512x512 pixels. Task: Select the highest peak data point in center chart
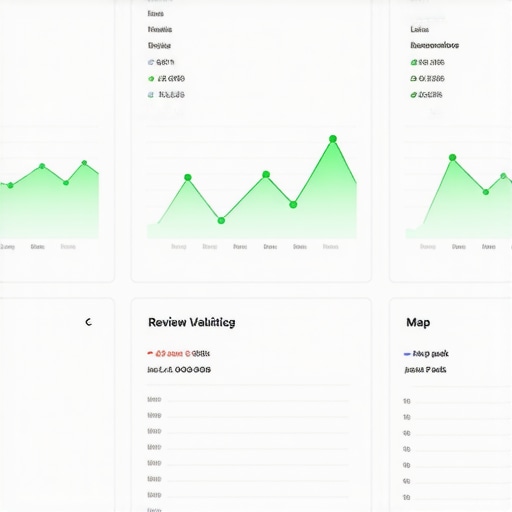[x=333, y=139]
